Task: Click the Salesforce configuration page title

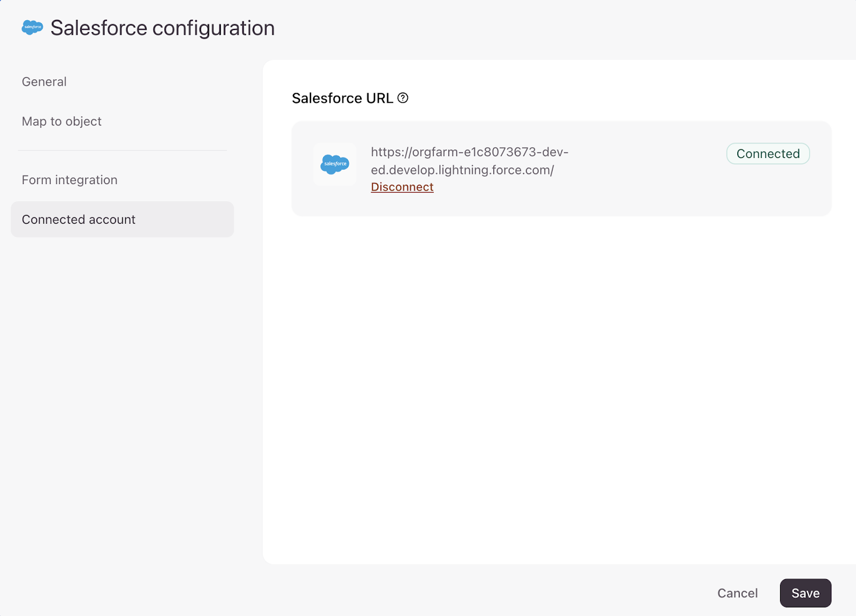Action: (162, 28)
